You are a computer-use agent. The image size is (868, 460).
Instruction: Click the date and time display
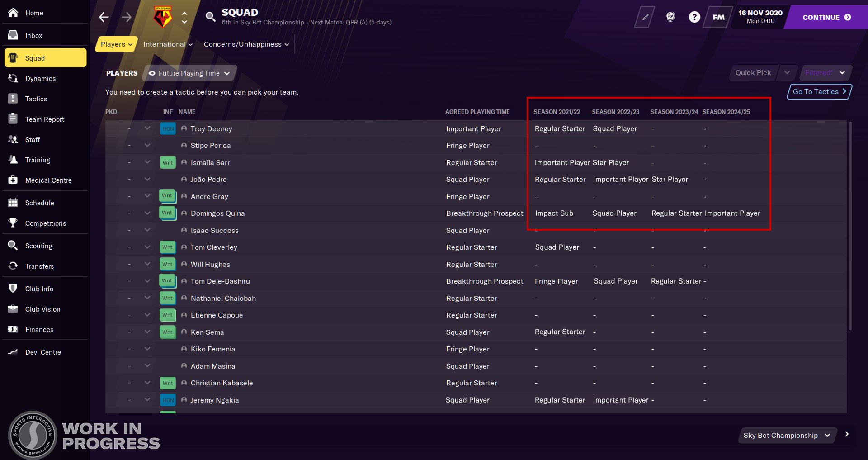(760, 17)
